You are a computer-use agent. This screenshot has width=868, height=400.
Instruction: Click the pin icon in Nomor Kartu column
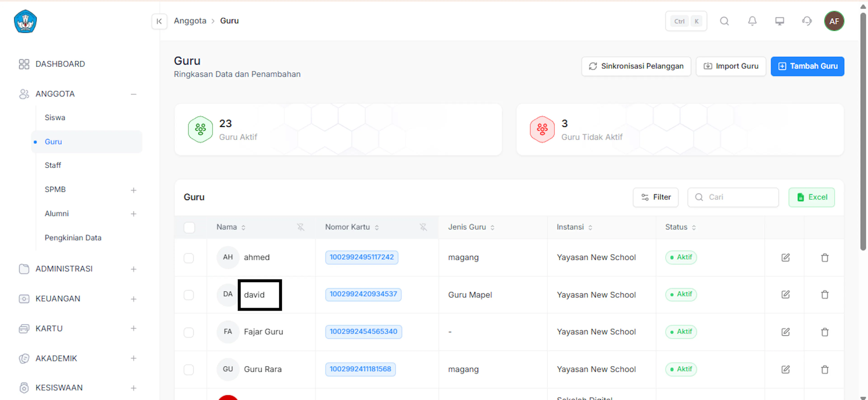pos(423,227)
